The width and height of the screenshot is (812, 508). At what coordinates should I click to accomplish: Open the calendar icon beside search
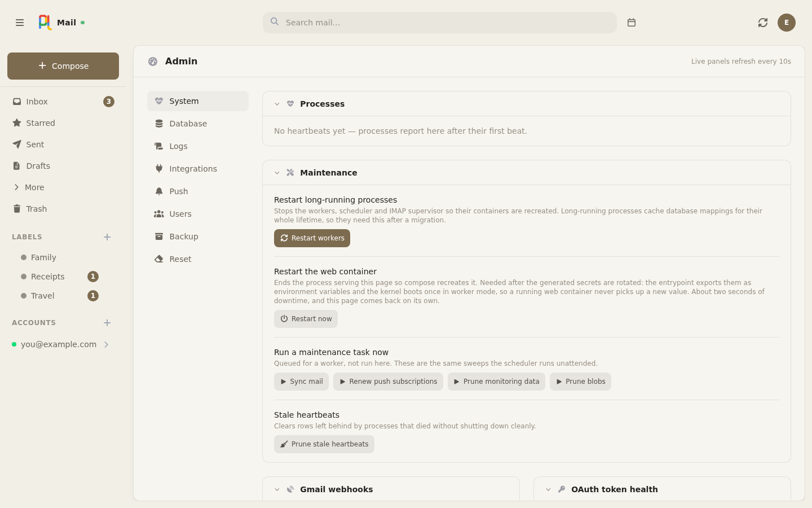tap(632, 23)
